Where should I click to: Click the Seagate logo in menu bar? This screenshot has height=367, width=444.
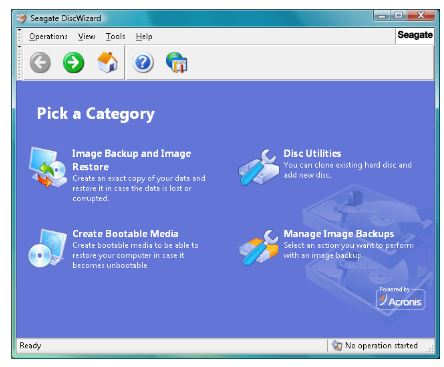pyautogui.click(x=415, y=35)
